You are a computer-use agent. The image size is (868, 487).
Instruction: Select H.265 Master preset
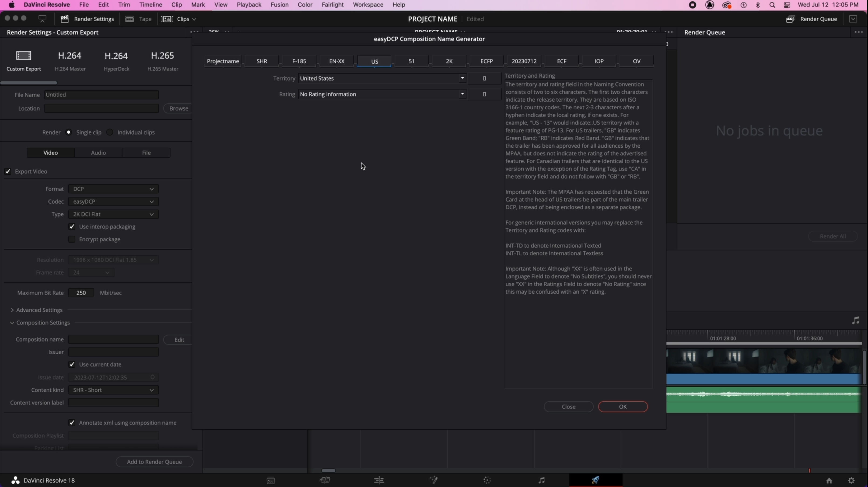(x=163, y=61)
